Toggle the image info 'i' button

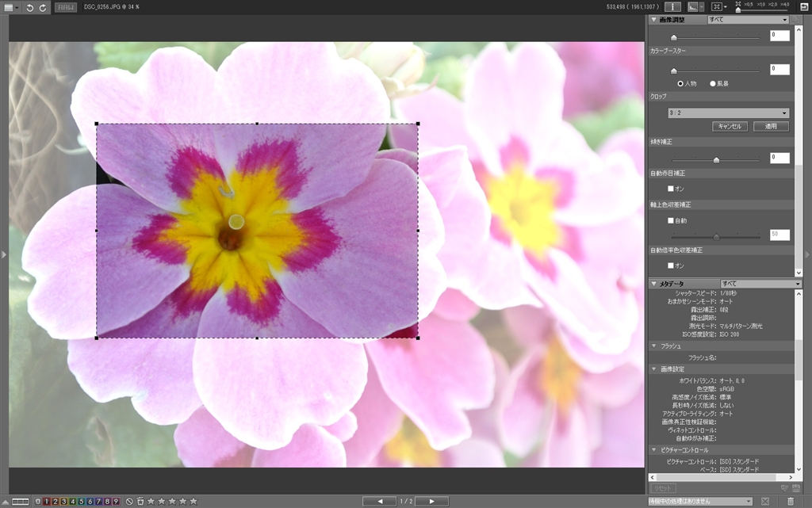click(x=672, y=6)
